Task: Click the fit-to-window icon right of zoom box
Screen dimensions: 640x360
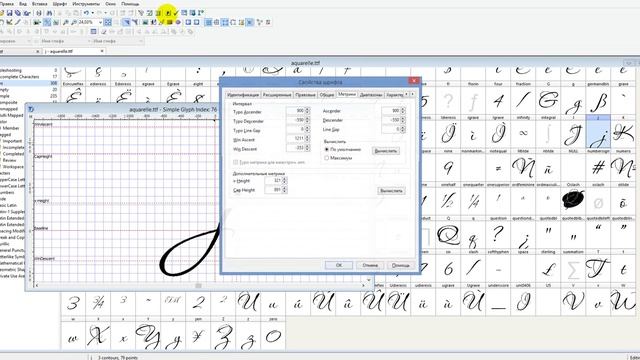Action: pyautogui.click(x=107, y=22)
